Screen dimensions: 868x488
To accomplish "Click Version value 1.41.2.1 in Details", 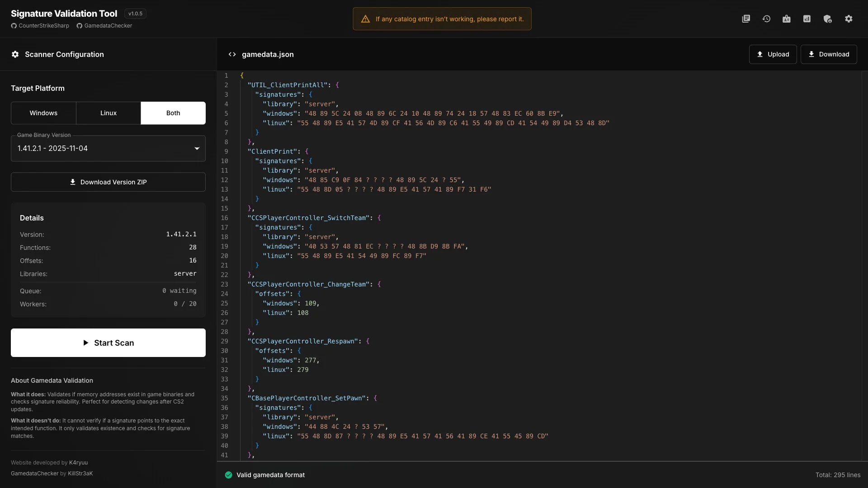I will tap(181, 234).
